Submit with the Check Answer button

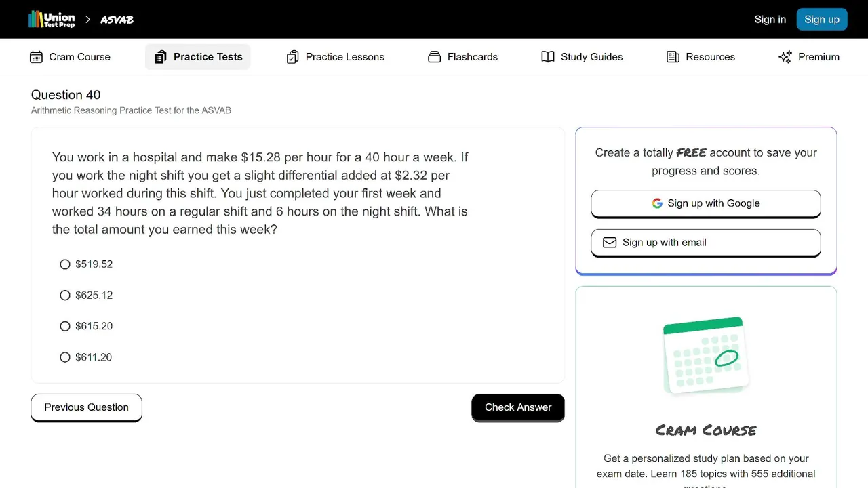tap(518, 407)
